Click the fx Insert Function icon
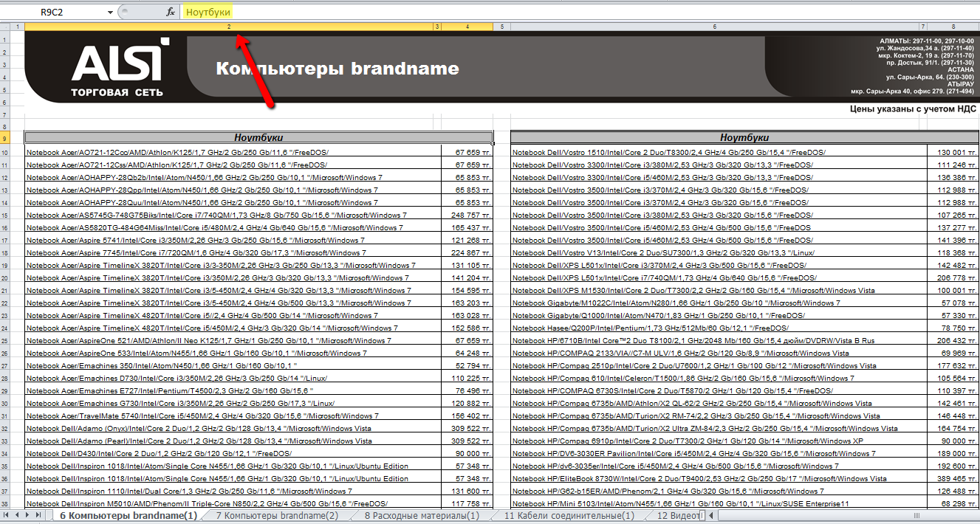The image size is (980, 524). click(171, 12)
